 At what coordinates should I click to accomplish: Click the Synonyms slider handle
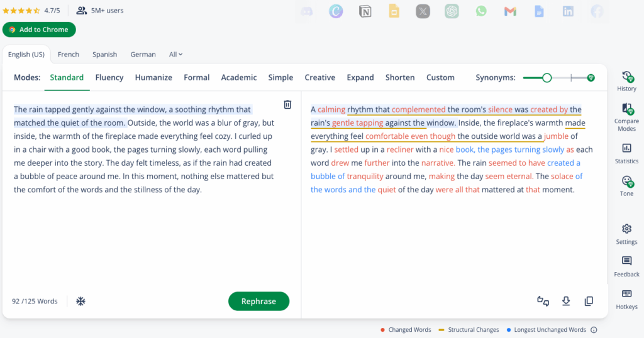coord(547,77)
